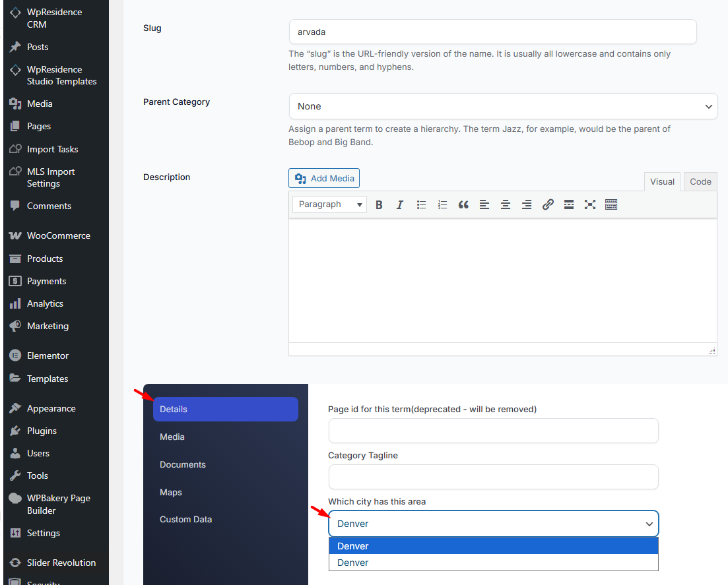Viewport: 728px width, 585px height.
Task: Click the Add Media button
Action: click(x=324, y=178)
